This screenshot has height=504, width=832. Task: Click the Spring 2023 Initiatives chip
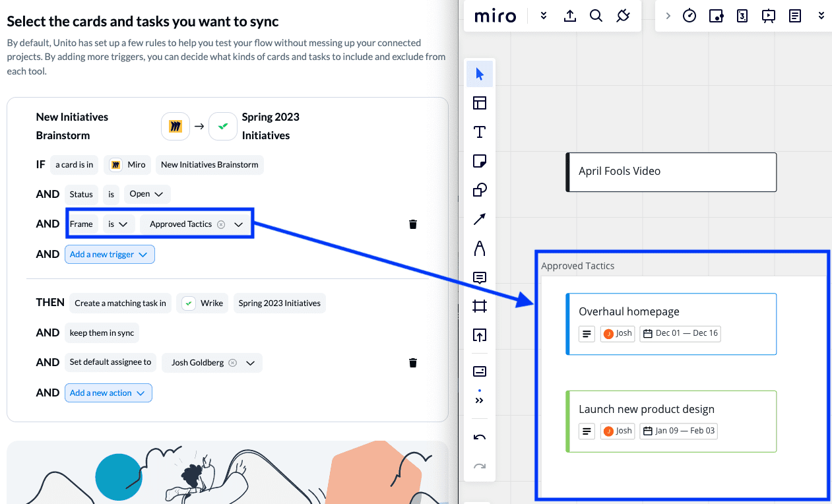point(280,303)
